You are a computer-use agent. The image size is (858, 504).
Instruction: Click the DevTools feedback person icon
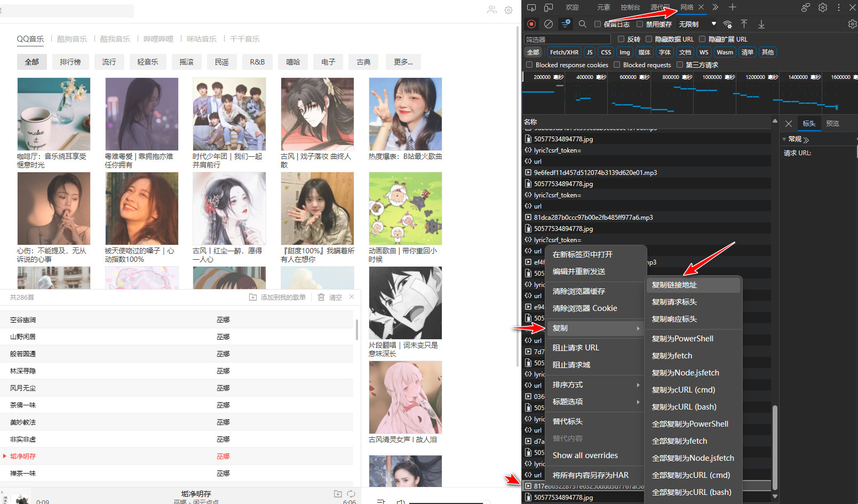(x=806, y=7)
